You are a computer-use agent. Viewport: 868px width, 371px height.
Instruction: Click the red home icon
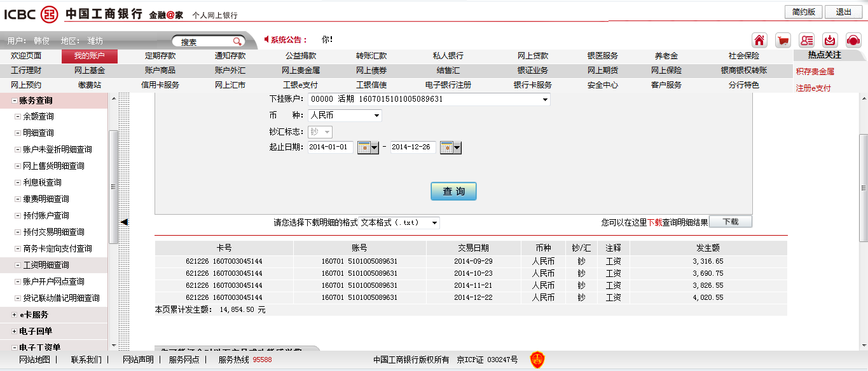[759, 39]
